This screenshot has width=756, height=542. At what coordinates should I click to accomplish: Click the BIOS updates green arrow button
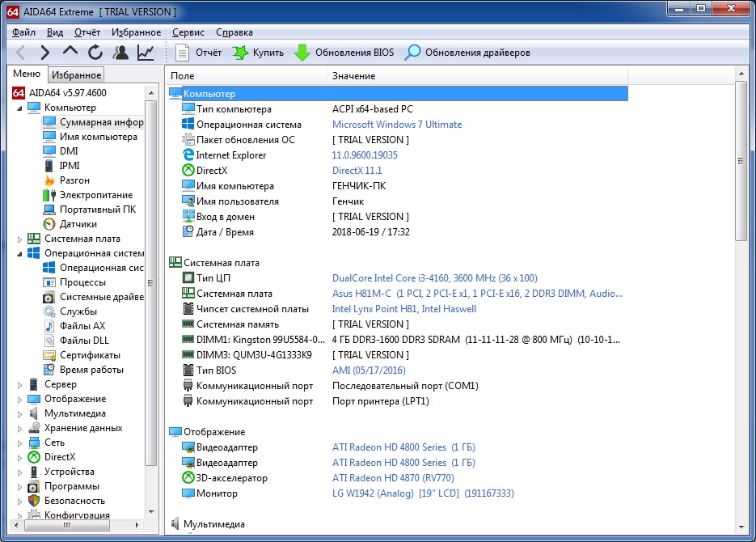pyautogui.click(x=344, y=53)
